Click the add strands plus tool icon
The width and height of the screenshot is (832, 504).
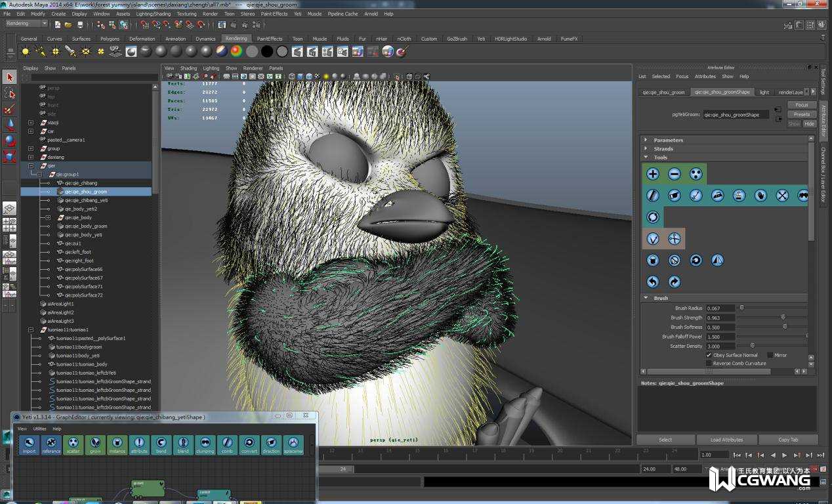(652, 174)
